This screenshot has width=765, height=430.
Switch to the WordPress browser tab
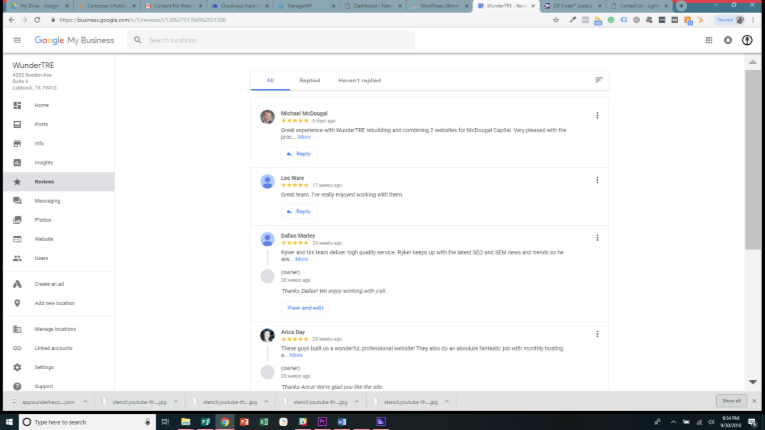(439, 6)
